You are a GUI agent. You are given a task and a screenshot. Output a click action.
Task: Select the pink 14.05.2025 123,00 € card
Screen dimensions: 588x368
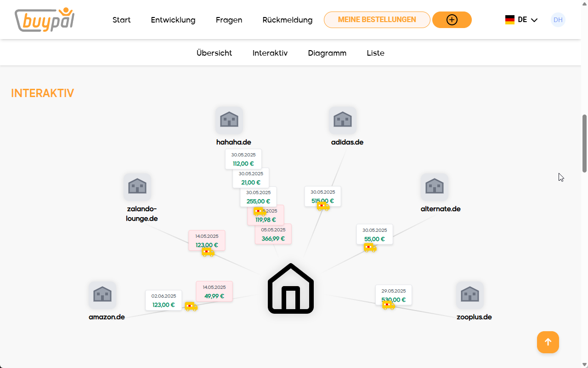click(x=207, y=241)
